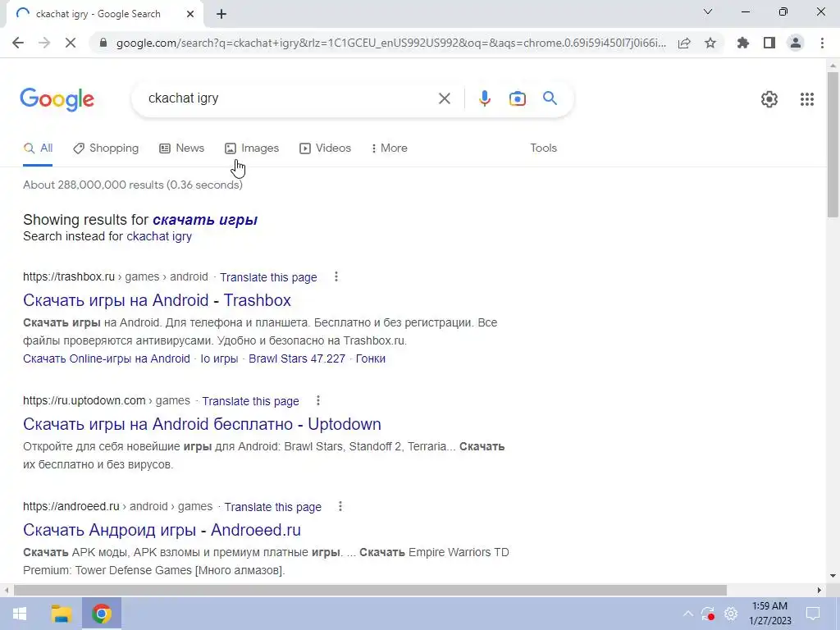The image size is (840, 630).
Task: View site information via lock icon
Action: pos(103,43)
